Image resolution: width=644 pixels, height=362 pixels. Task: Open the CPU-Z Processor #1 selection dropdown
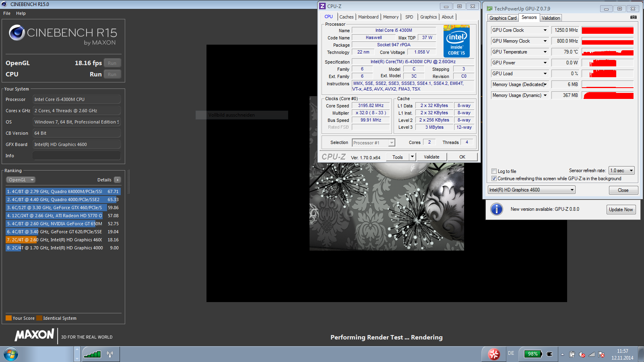(x=374, y=143)
